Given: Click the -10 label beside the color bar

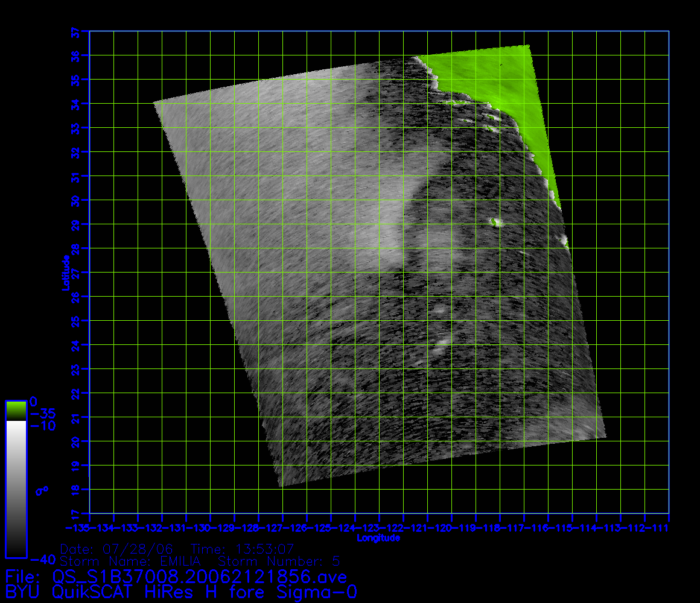Looking at the screenshot, I should click(x=42, y=426).
